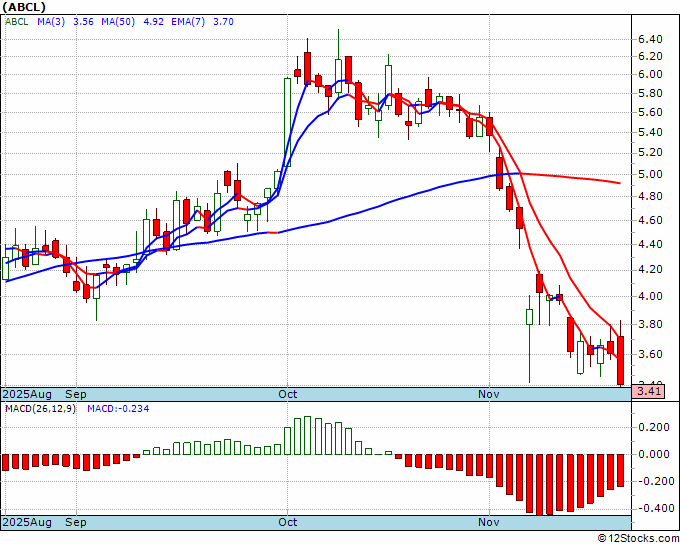
Task: Click the 4.00 price axis label
Action: tap(650, 297)
